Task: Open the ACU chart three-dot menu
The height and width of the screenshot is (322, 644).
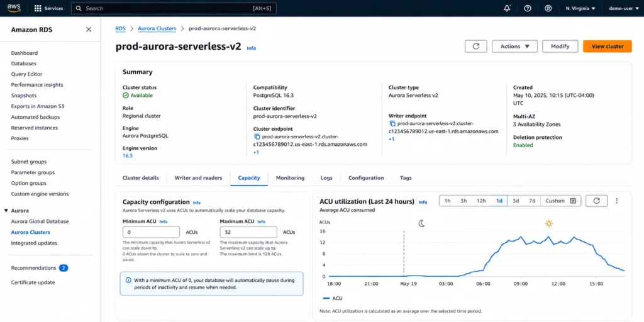Action: [616, 201]
